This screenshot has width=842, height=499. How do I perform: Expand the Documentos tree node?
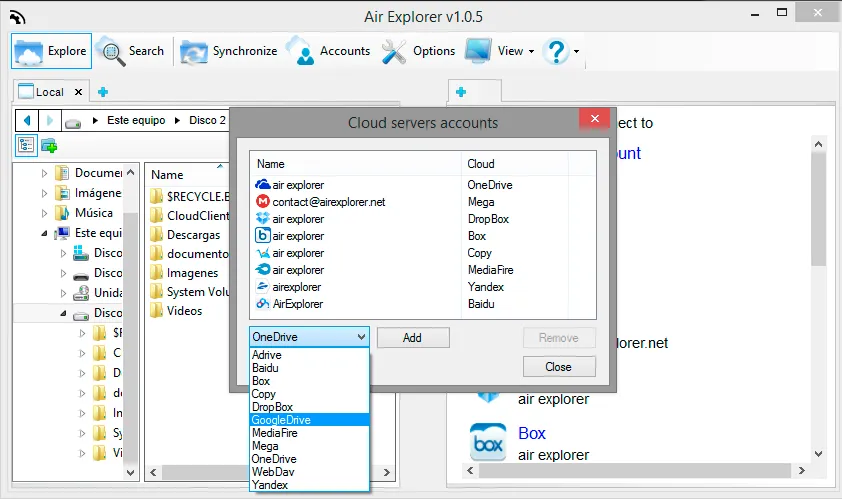(45, 173)
